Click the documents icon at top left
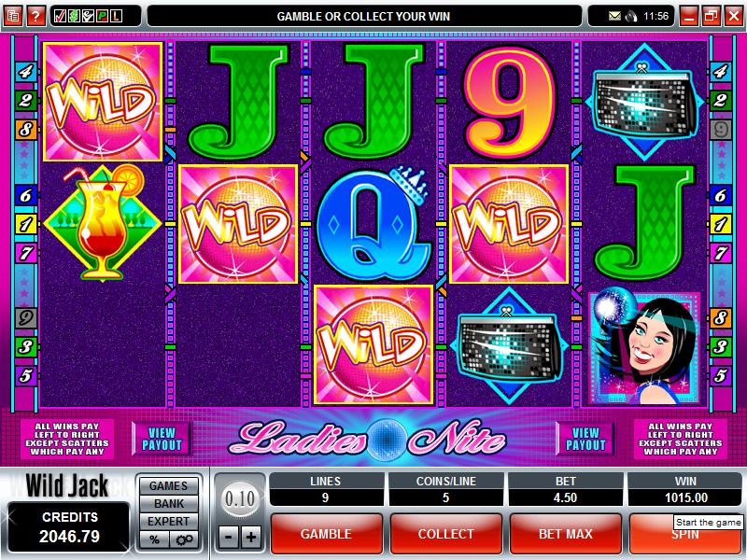 click(x=13, y=16)
